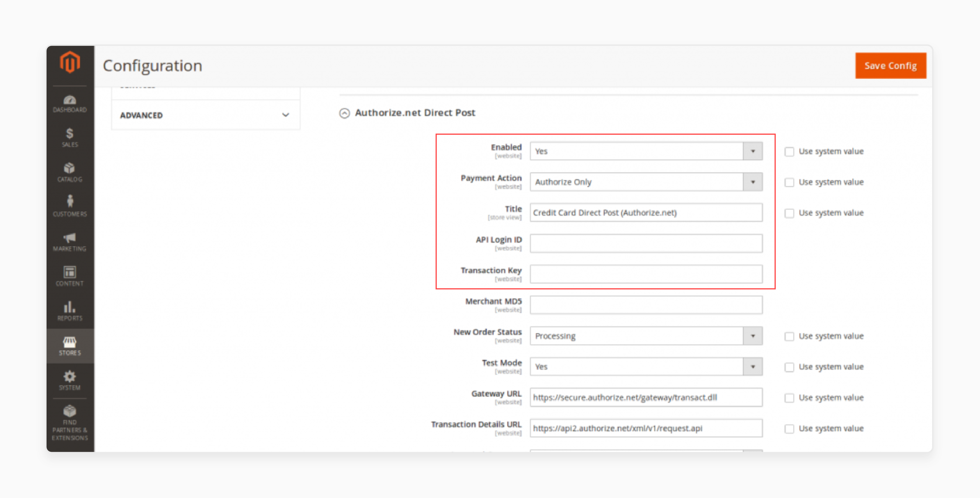Expand the ADVANCED section chevron
This screenshot has width=980, height=498.
coord(285,115)
